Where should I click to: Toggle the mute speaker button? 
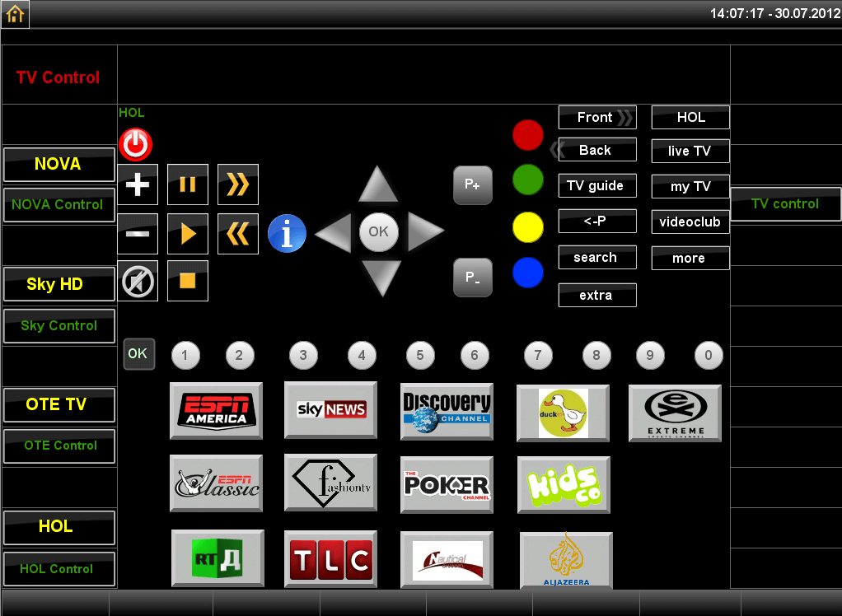click(138, 282)
